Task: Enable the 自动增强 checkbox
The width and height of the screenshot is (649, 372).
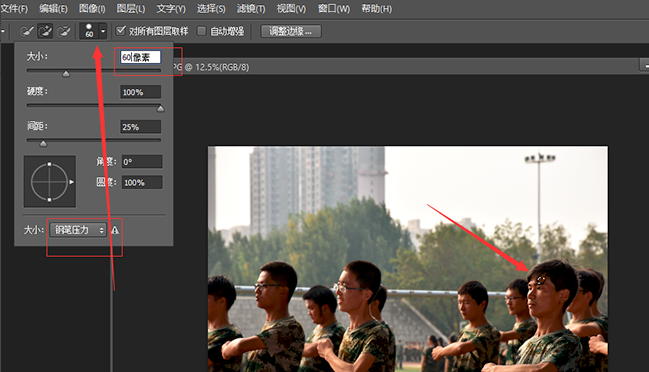Action: coord(202,31)
